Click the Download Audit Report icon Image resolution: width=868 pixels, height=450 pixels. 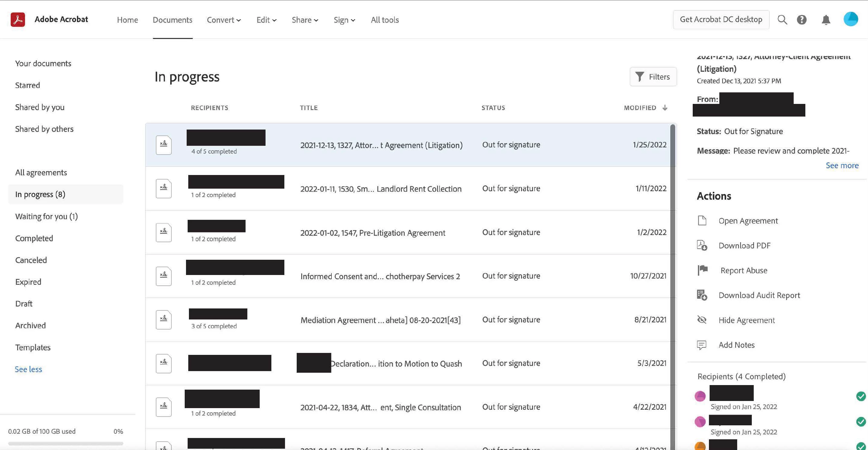tap(702, 295)
